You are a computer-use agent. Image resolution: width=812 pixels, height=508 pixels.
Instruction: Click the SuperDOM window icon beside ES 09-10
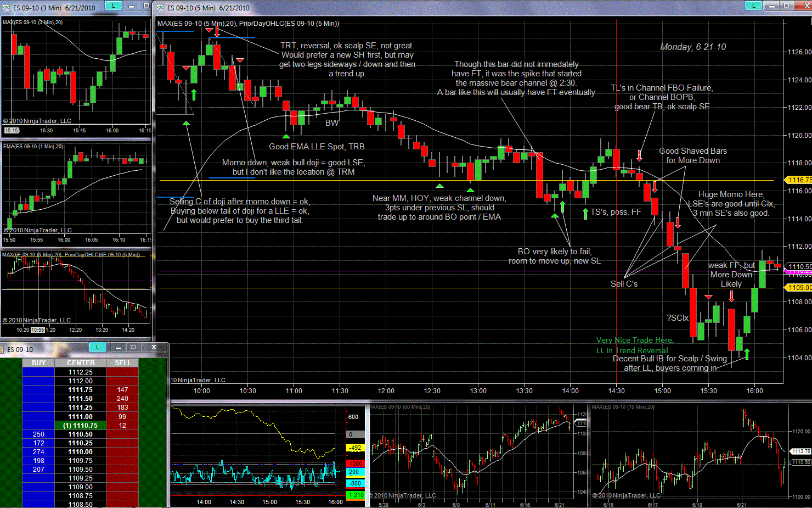3,349
